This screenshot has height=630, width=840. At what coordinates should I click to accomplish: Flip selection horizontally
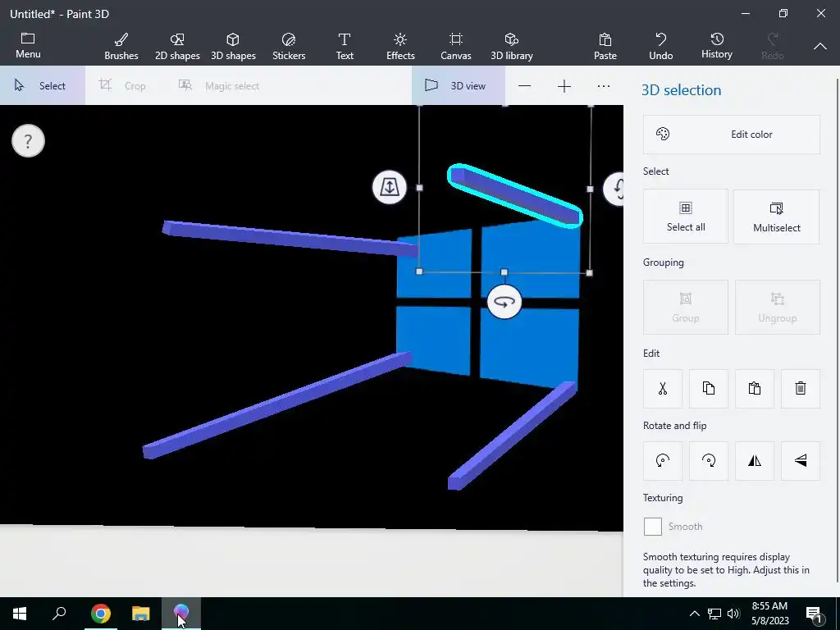(x=755, y=461)
